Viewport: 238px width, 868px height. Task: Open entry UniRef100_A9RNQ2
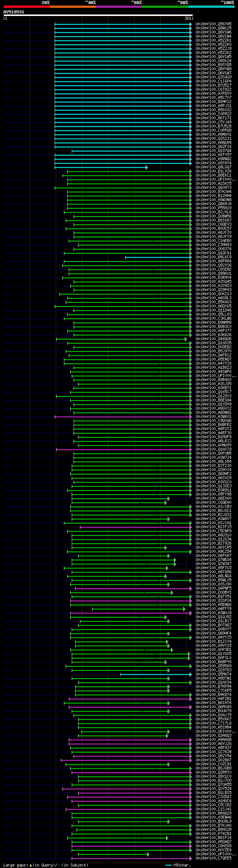pos(213,159)
